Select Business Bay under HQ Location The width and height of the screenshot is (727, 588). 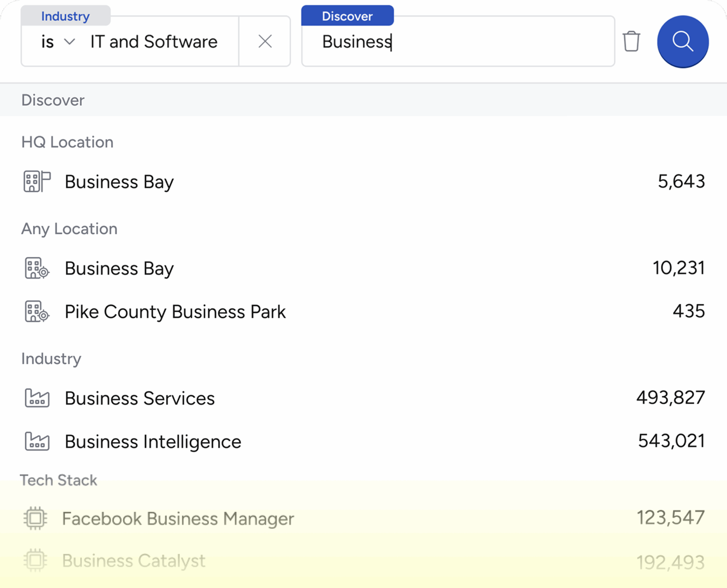click(x=119, y=181)
